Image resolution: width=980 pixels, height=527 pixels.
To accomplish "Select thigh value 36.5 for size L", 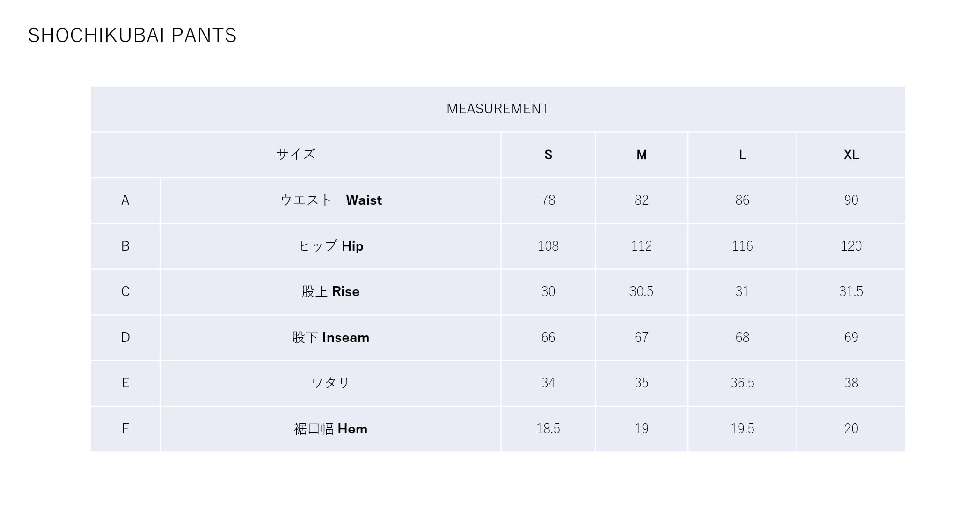I will click(742, 383).
